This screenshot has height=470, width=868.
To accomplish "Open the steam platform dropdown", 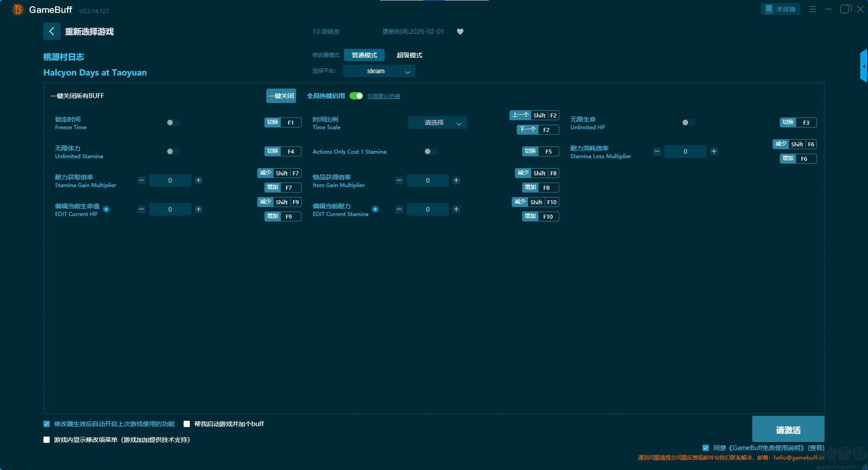I will point(379,71).
